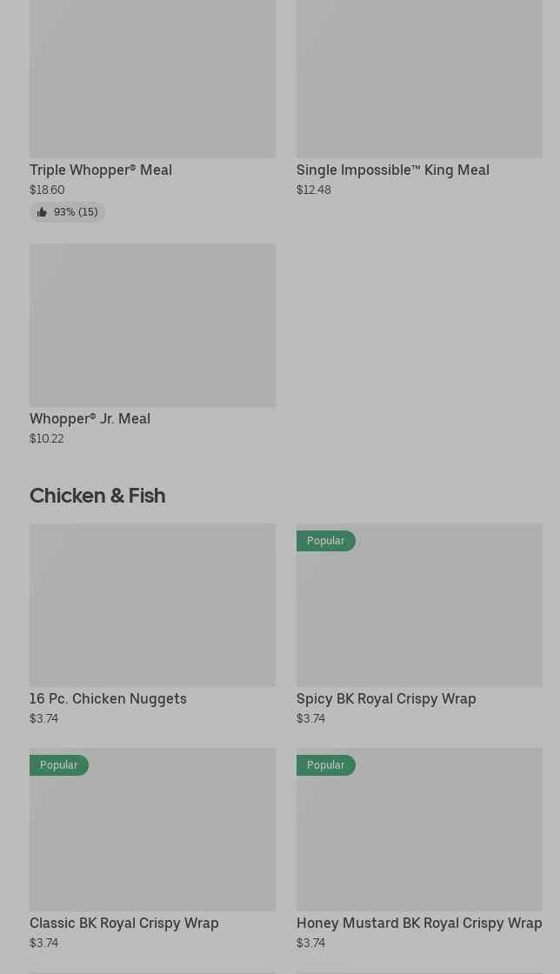Click the 16 Pc. Chicken Nuggets name
The height and width of the screenshot is (974, 560).
click(x=108, y=698)
